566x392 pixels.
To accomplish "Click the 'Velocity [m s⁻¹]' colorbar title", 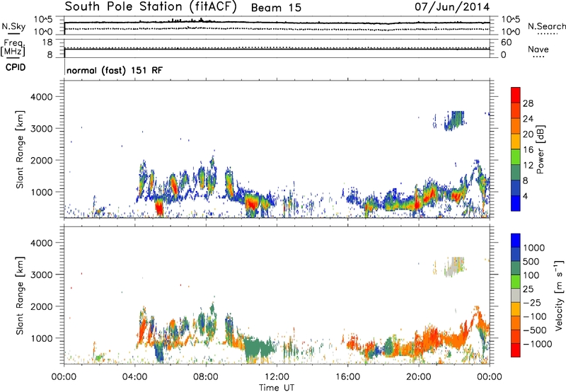I will 559,295.
